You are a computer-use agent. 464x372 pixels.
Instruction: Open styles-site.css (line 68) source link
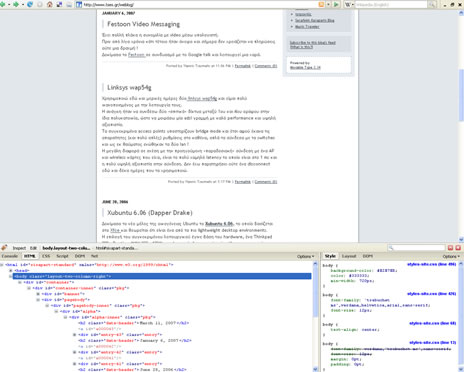click(x=433, y=323)
